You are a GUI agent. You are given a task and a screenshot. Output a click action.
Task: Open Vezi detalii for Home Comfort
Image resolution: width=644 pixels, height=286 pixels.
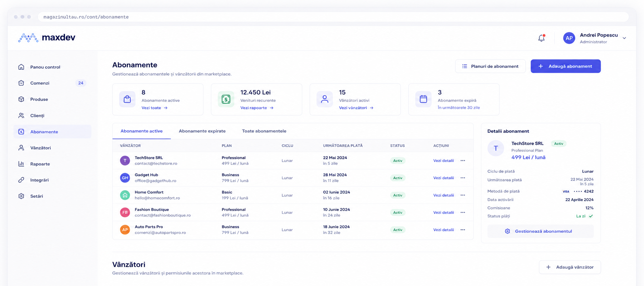pos(443,195)
